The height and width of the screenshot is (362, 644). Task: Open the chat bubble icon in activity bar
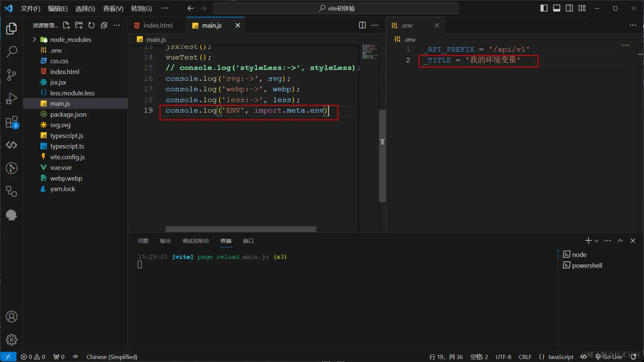pyautogui.click(x=12, y=215)
